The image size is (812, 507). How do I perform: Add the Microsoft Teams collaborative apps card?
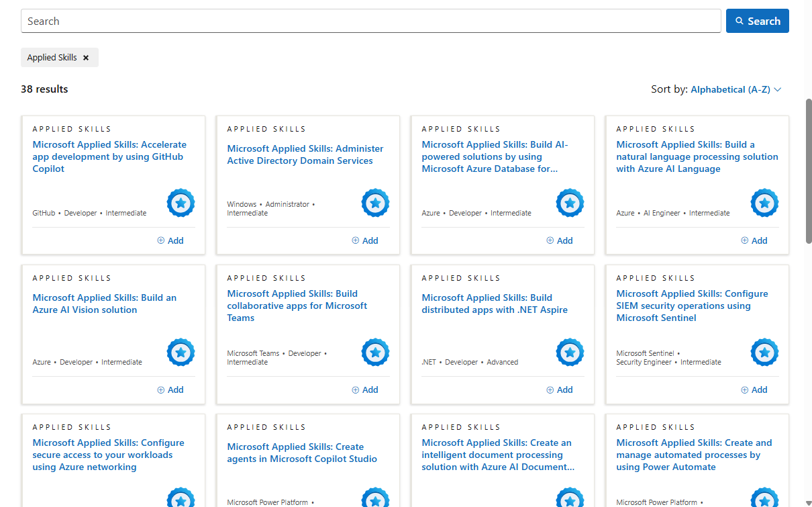click(365, 389)
